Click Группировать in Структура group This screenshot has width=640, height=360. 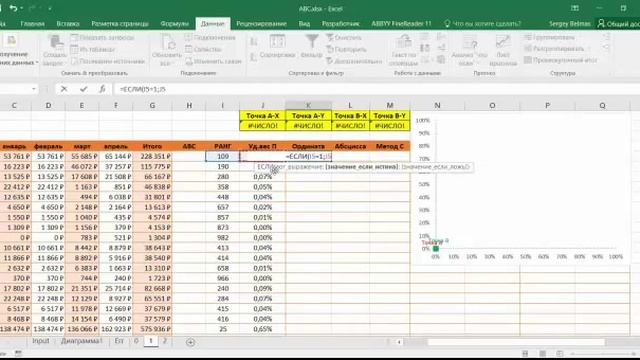point(549,37)
